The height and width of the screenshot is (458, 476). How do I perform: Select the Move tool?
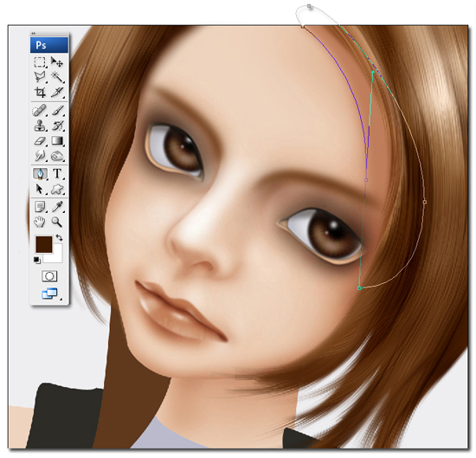[x=57, y=62]
